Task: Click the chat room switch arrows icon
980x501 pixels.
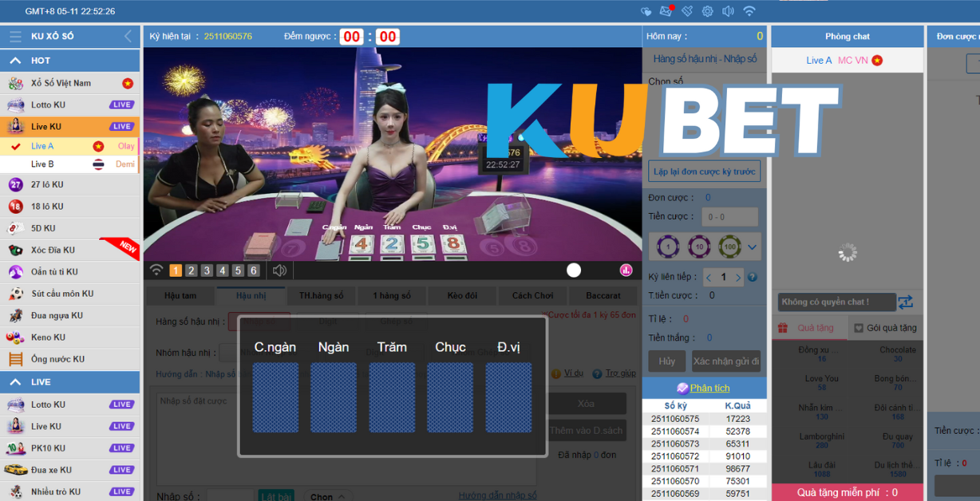Action: click(x=905, y=302)
